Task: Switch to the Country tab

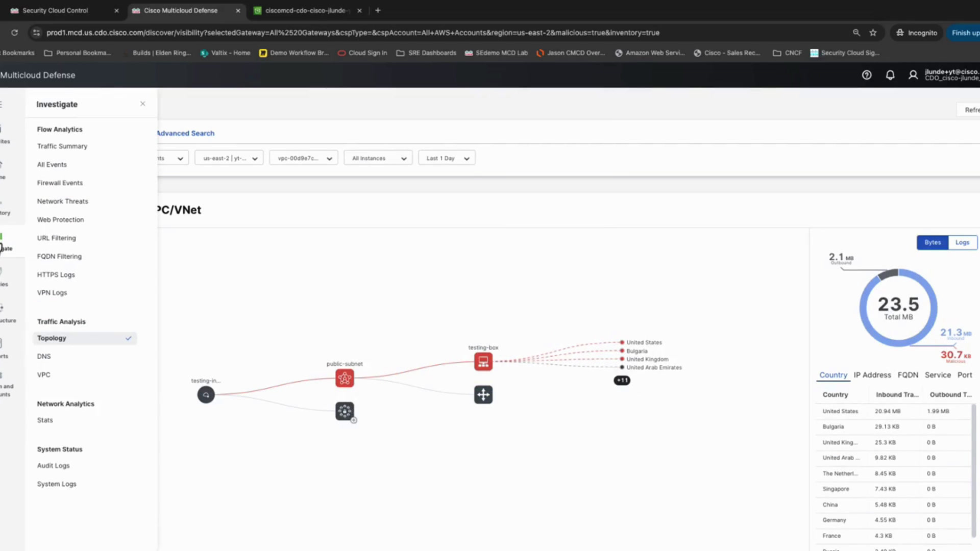Action: (833, 375)
